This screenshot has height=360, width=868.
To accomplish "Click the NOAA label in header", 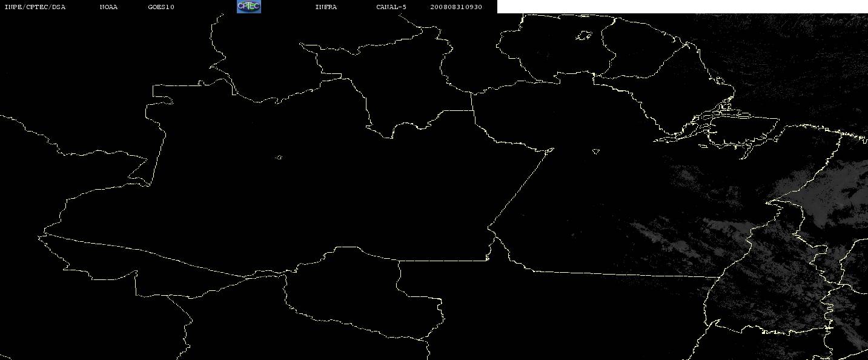I will click(x=108, y=7).
